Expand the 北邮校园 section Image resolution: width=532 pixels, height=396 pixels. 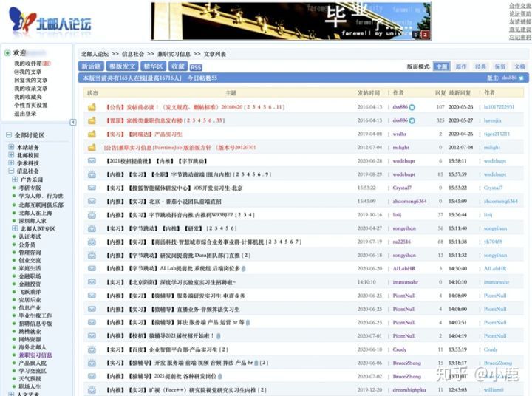[x=11, y=155]
